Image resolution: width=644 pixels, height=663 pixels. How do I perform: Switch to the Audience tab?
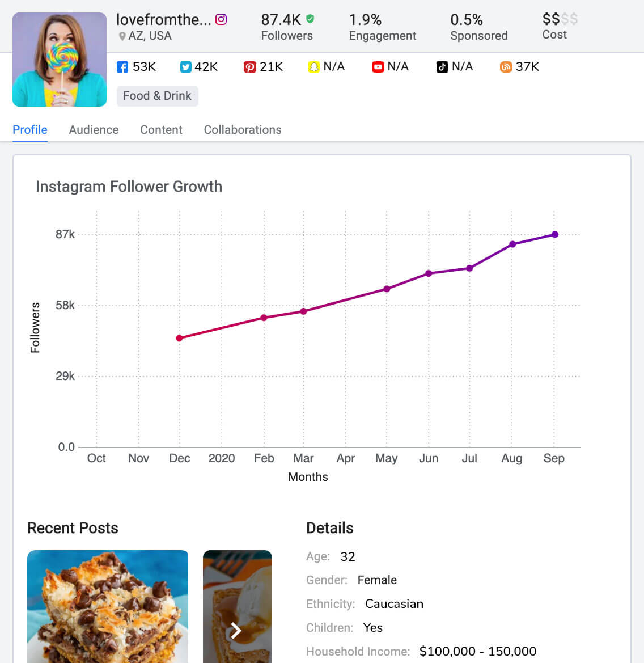[94, 130]
